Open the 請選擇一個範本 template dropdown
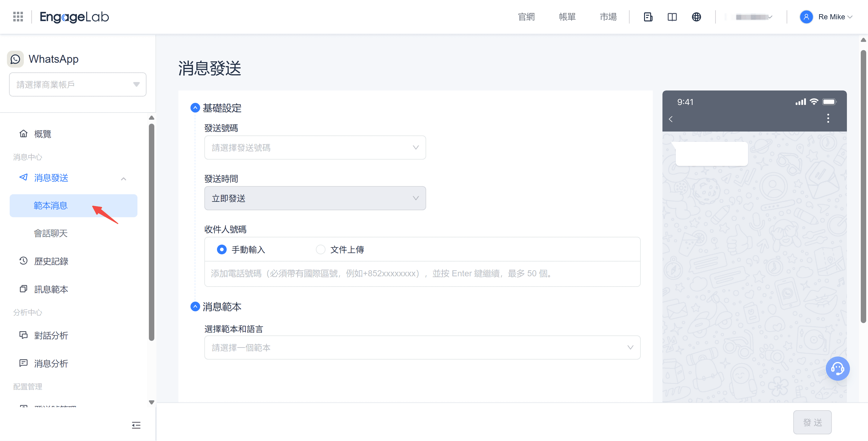The width and height of the screenshot is (868, 441). click(422, 347)
